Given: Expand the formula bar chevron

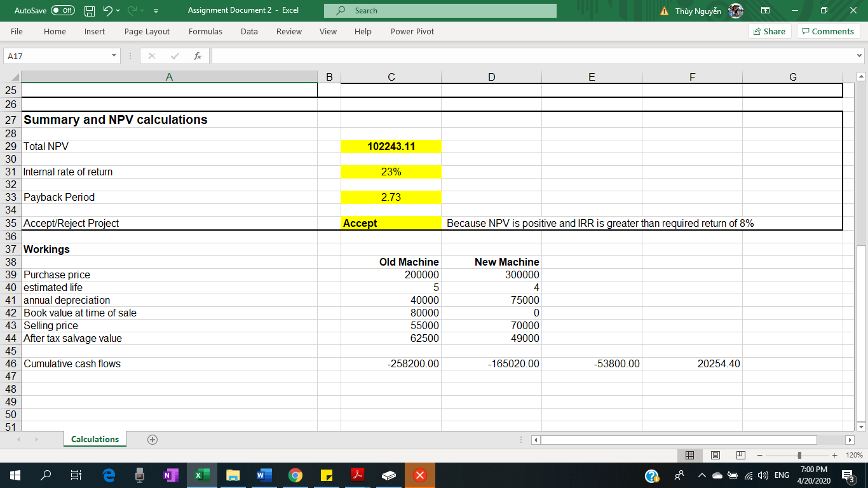Looking at the screenshot, I should pos(860,56).
